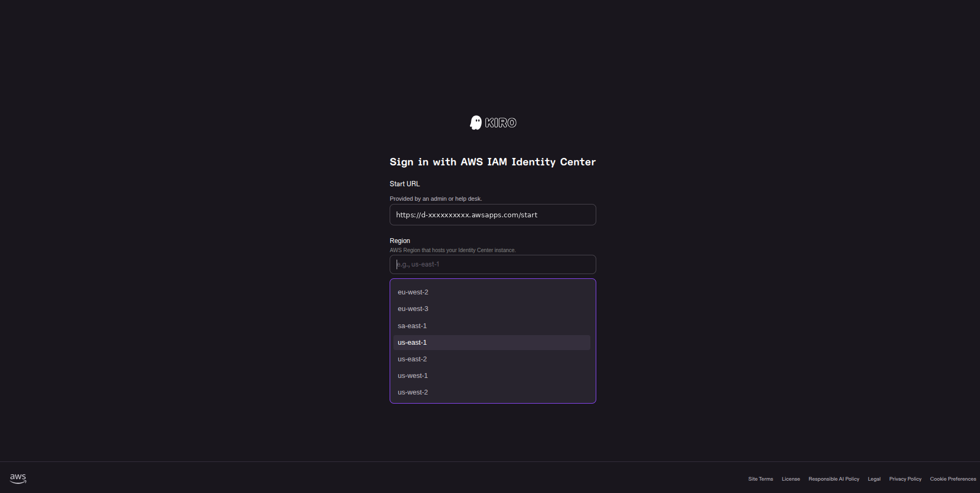Image resolution: width=980 pixels, height=493 pixels.
Task: Pick us-east-2 in the dropdown
Action: 491,359
